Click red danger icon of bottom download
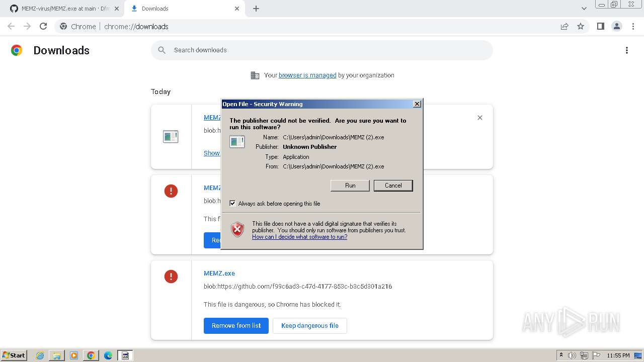The width and height of the screenshot is (644, 362). click(171, 277)
